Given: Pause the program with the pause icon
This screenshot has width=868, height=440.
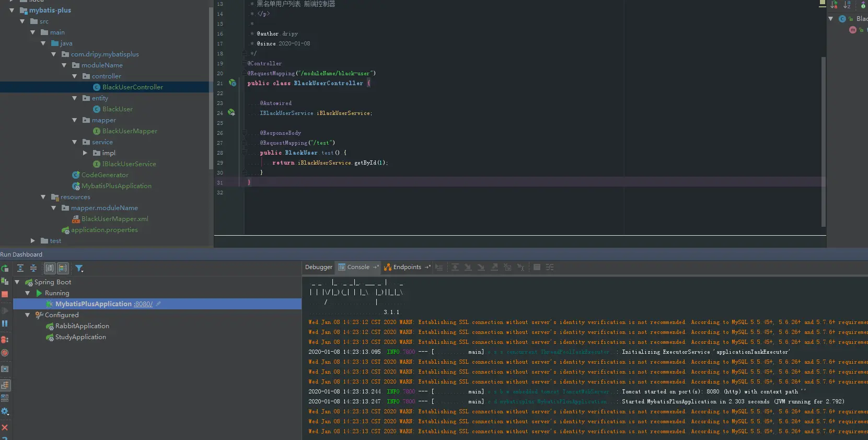Looking at the screenshot, I should [5, 323].
